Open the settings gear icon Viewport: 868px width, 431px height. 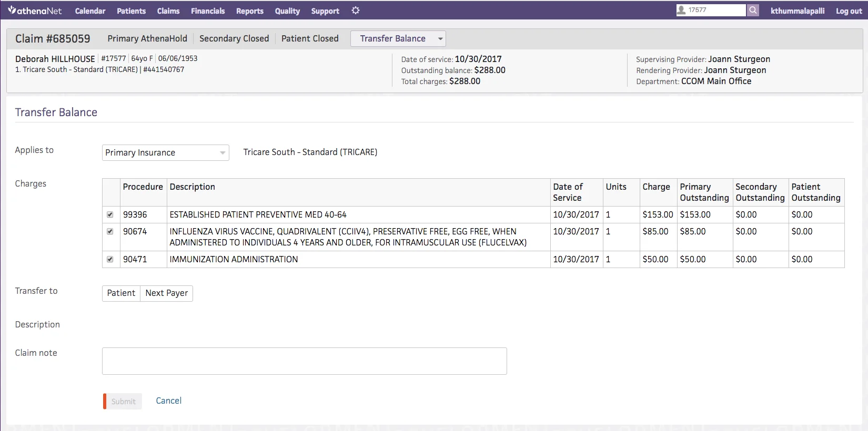(x=356, y=11)
